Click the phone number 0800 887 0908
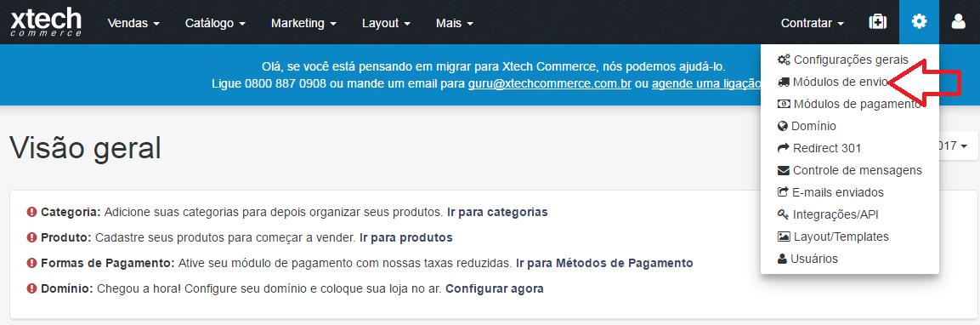 286,84
